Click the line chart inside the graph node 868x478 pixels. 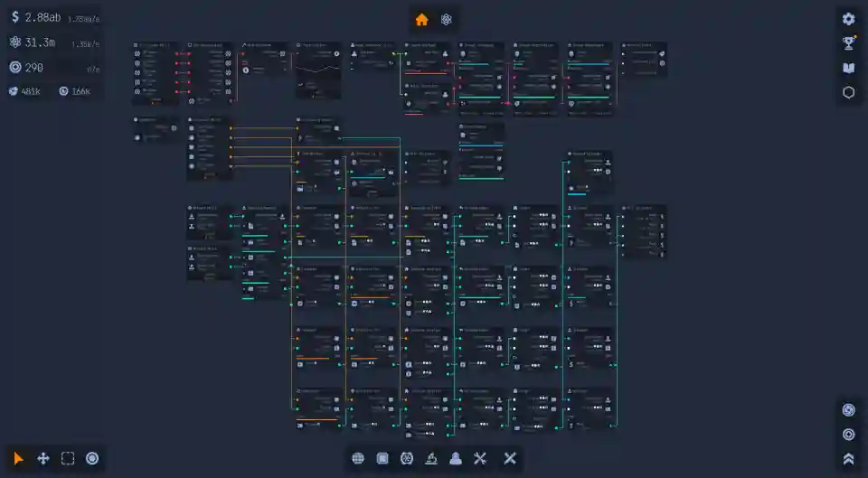317,68
